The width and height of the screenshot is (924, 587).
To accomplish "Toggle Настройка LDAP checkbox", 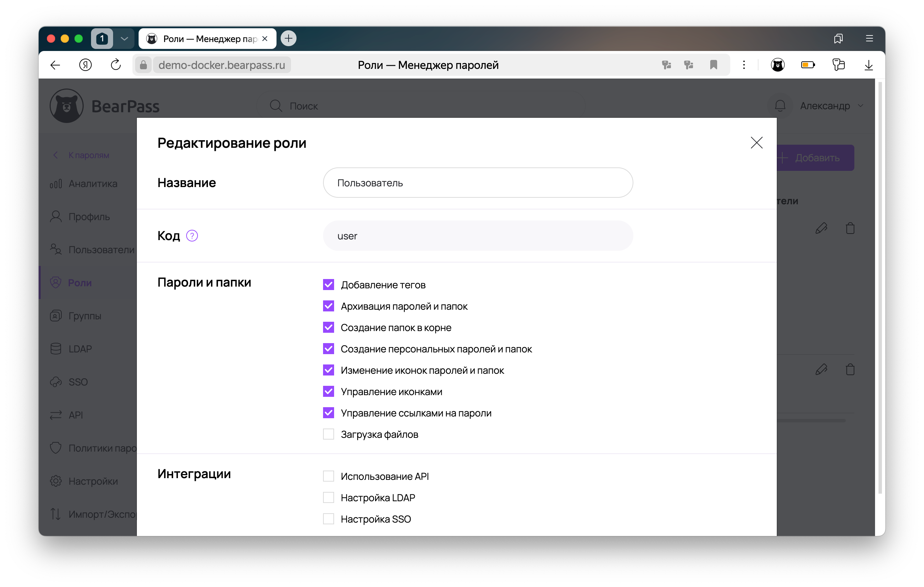I will 329,497.
